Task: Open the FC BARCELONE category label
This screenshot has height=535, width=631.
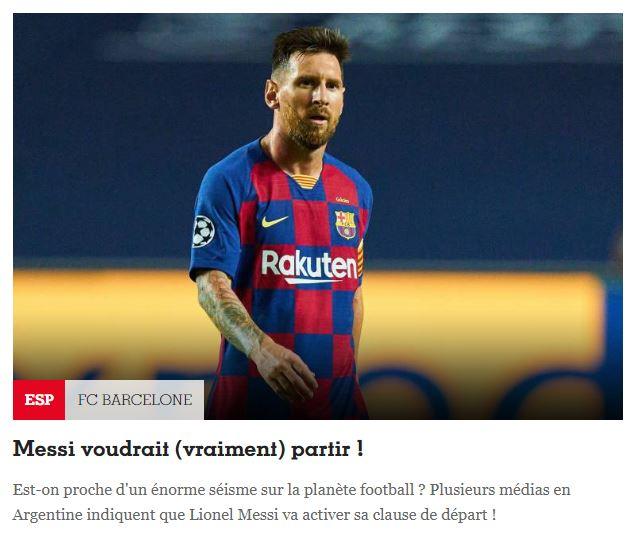Action: pyautogui.click(x=134, y=400)
